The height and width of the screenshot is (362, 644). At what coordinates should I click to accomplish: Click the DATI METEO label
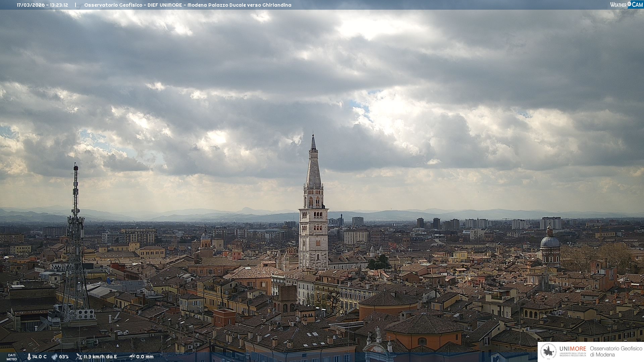[12, 357]
